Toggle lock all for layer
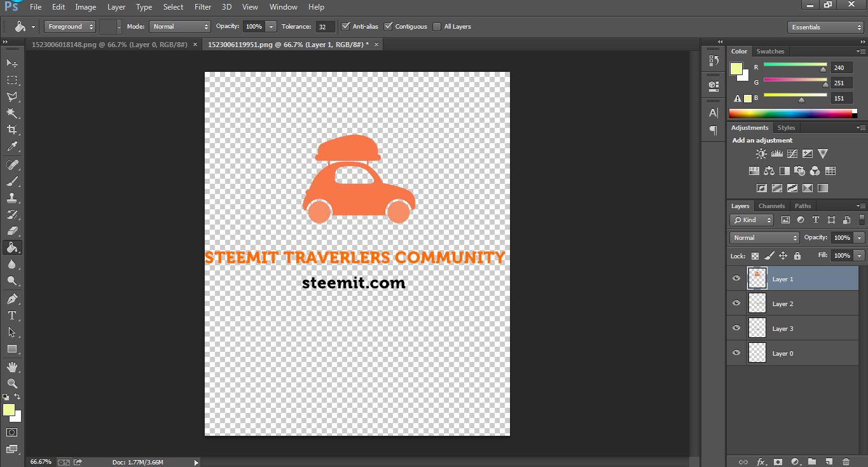This screenshot has width=868, height=467. (x=797, y=256)
